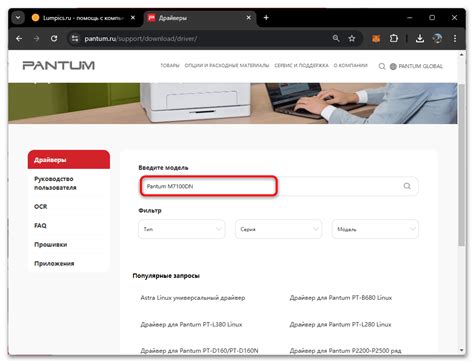Open Astra Linux универсальный драйвер link
Image resolution: width=474 pixels, height=363 pixels.
[x=193, y=298]
